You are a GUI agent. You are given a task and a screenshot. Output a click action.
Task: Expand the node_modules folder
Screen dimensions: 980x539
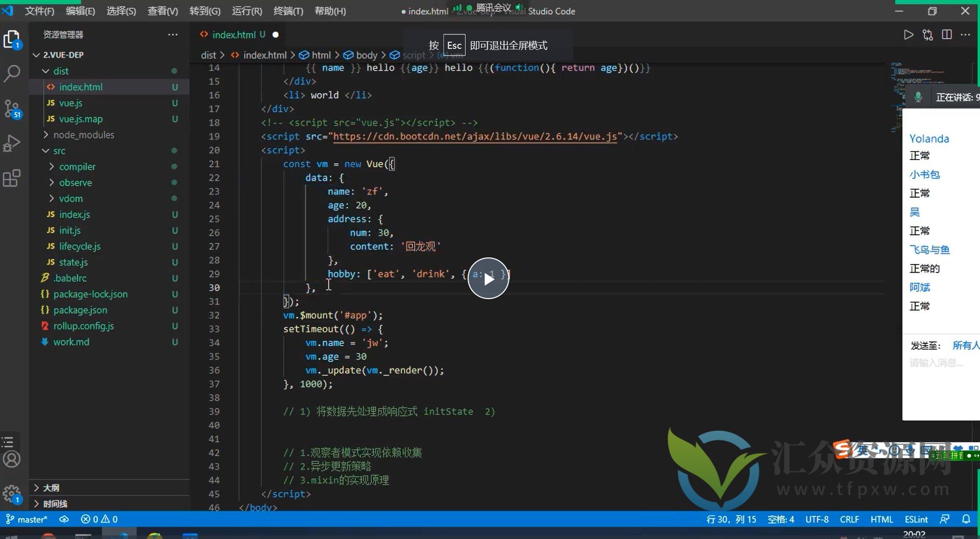[83, 135]
